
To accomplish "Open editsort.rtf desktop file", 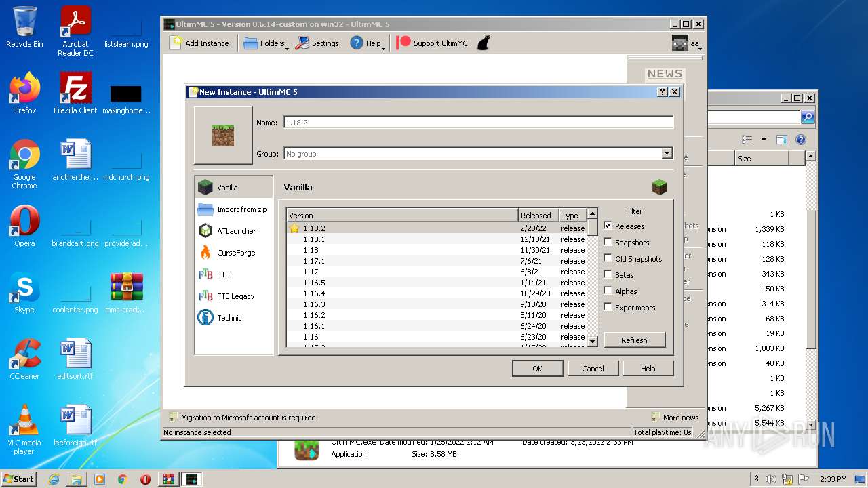I will [x=75, y=359].
